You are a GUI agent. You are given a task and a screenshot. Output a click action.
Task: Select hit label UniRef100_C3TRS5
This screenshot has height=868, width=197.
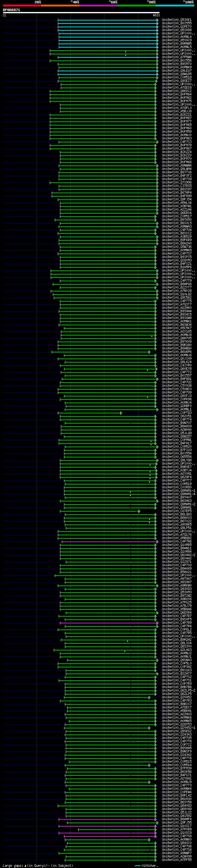(176, 186)
